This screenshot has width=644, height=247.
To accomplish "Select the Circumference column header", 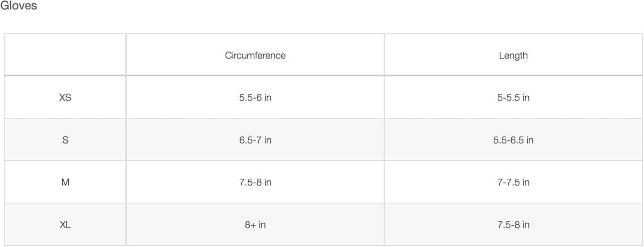I will 255,55.
